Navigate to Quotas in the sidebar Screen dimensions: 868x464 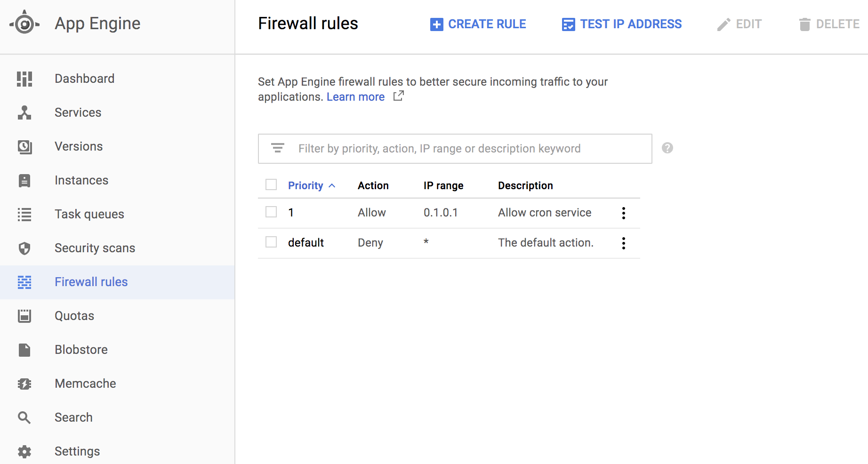click(x=74, y=316)
